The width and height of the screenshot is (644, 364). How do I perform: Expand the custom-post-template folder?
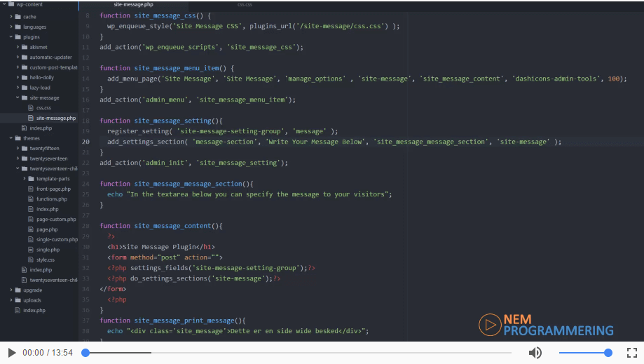tap(18, 67)
